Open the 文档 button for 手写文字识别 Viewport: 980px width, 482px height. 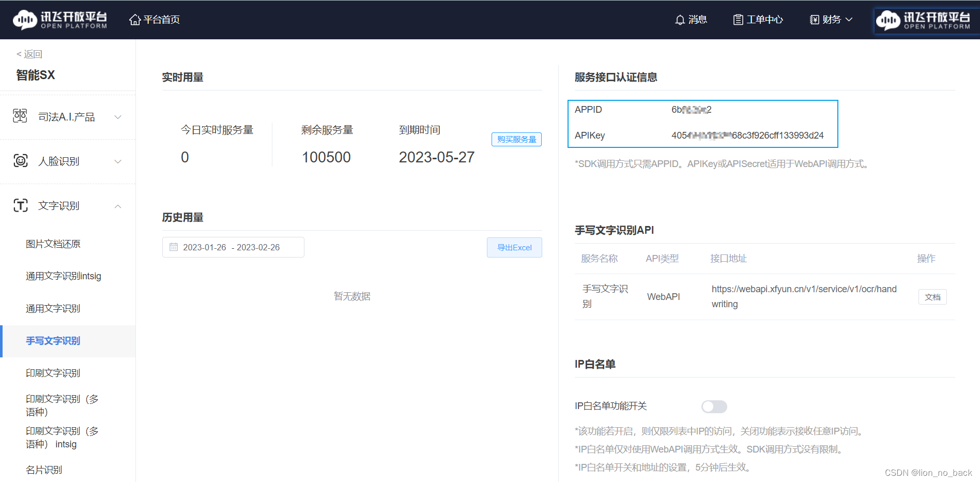pyautogui.click(x=932, y=297)
